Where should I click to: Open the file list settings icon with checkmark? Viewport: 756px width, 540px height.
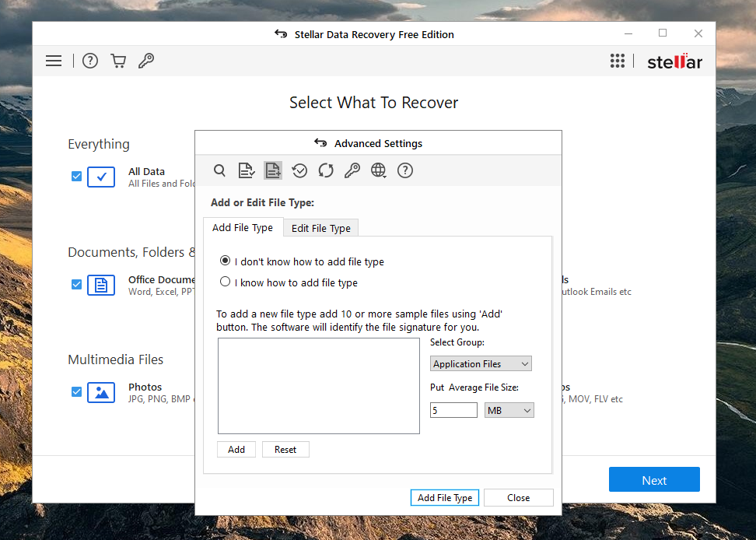247,170
